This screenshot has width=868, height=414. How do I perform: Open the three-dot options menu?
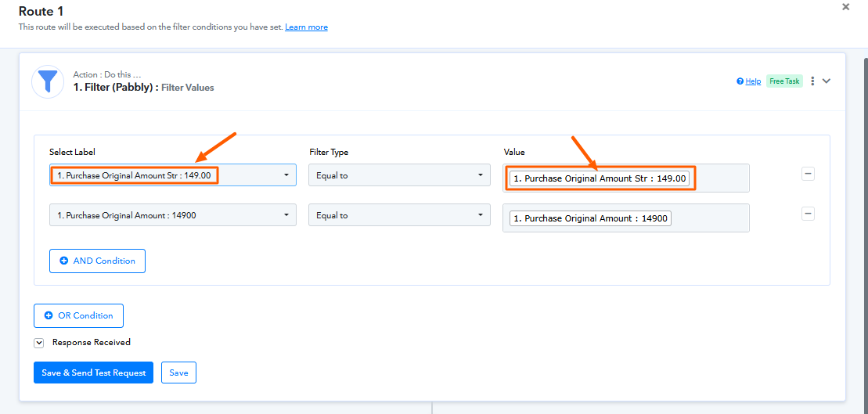(812, 81)
